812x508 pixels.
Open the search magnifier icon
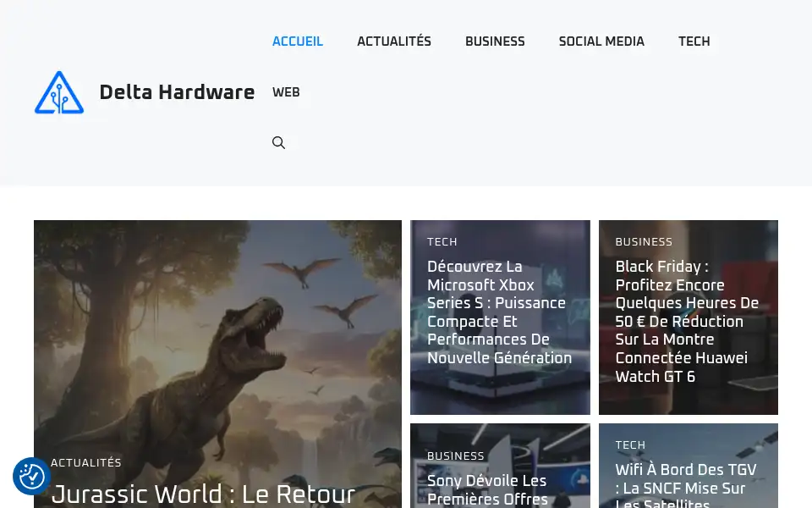point(278,142)
